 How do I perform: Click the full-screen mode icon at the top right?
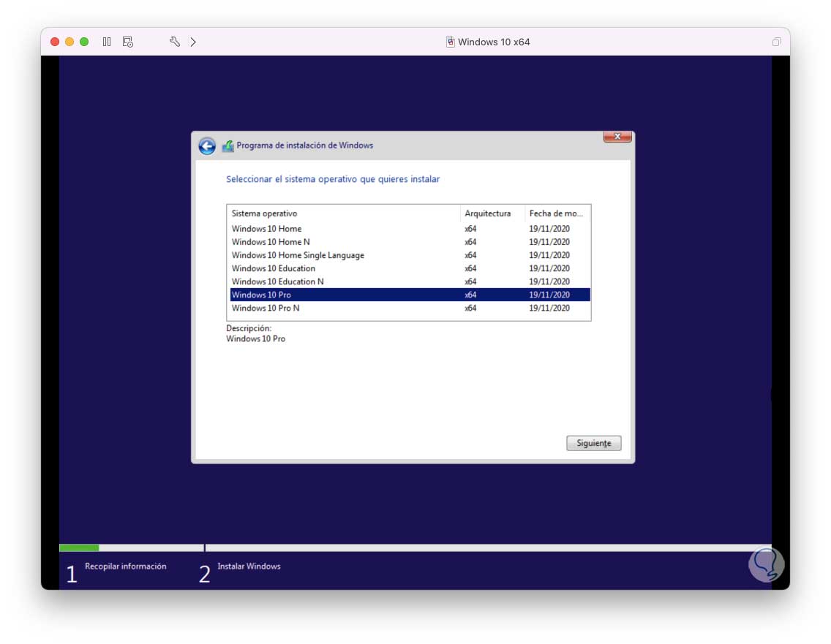(776, 42)
